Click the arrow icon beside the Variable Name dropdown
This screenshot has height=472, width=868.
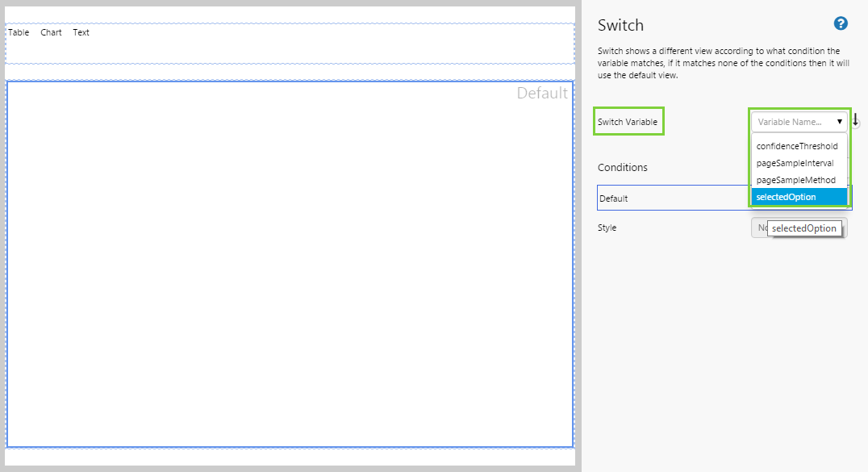[855, 120]
